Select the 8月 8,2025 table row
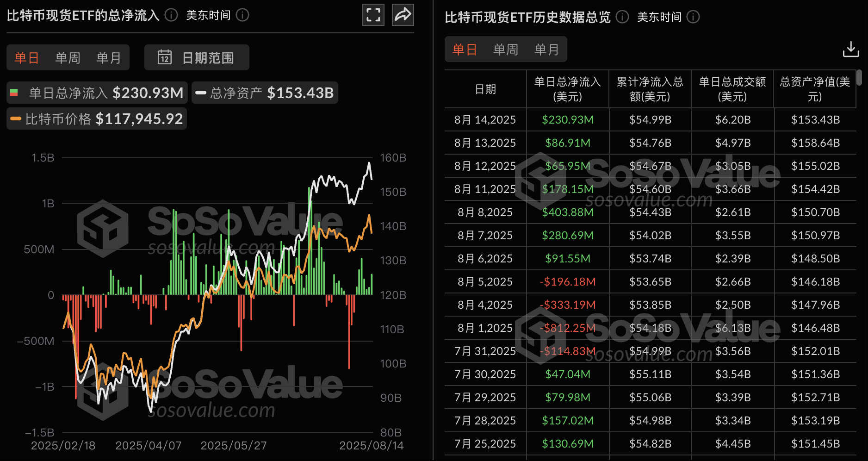Screen dimensions: 868x461 coord(648,212)
